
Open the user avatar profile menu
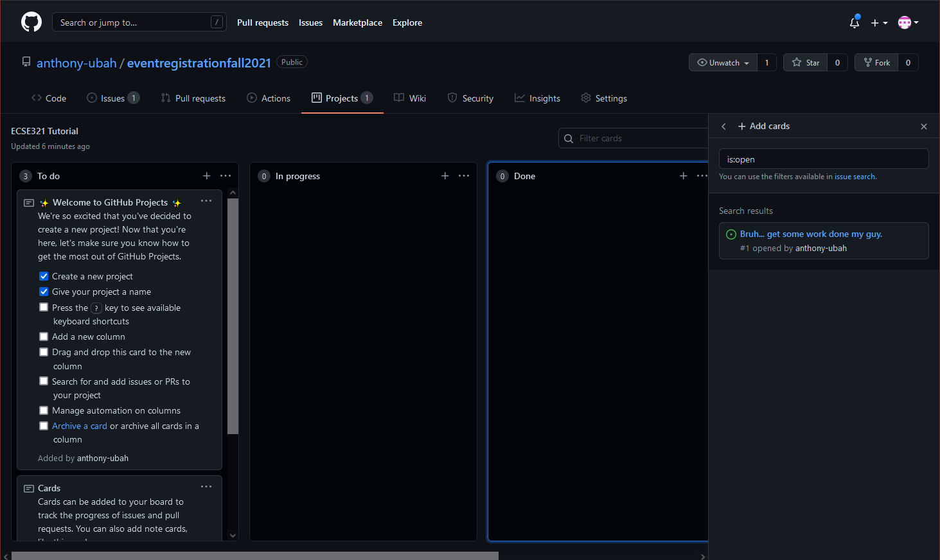pyautogui.click(x=907, y=22)
